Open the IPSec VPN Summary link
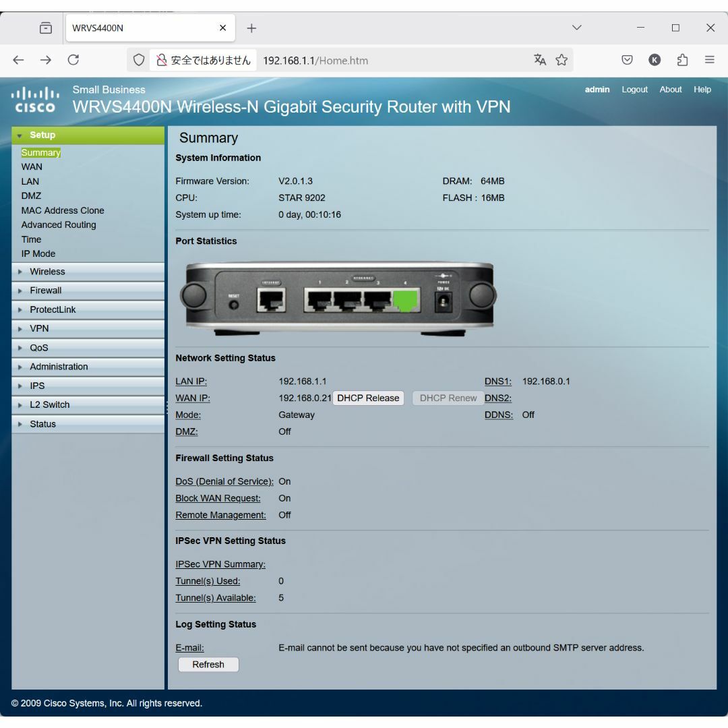728x728 pixels. (x=220, y=564)
